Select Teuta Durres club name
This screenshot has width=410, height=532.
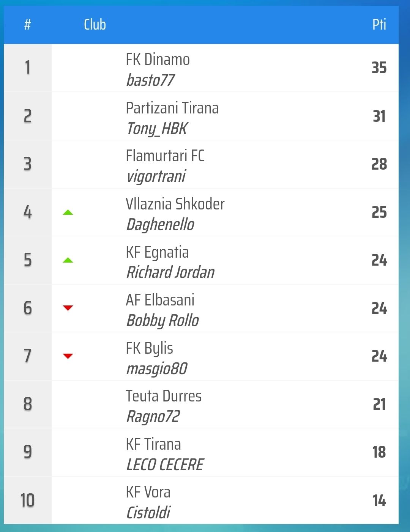[x=164, y=396]
